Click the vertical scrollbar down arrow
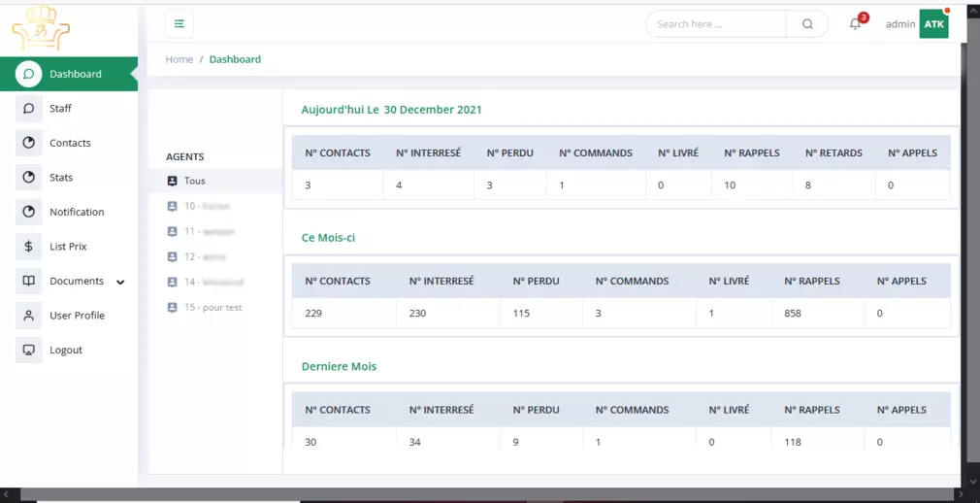This screenshot has height=503, width=980. (973, 480)
